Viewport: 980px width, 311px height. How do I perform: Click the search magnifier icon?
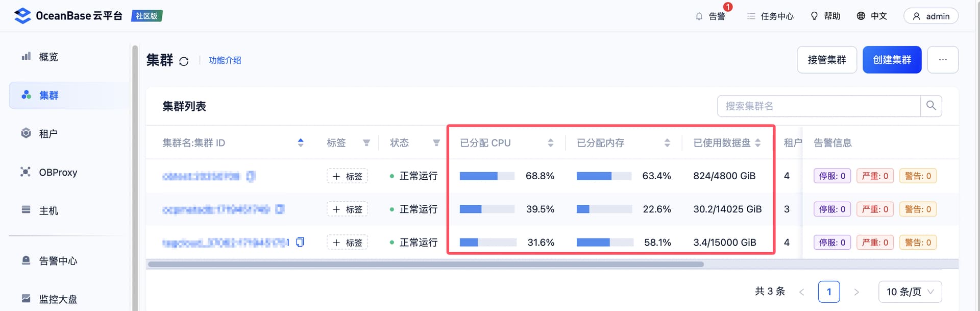(x=931, y=106)
